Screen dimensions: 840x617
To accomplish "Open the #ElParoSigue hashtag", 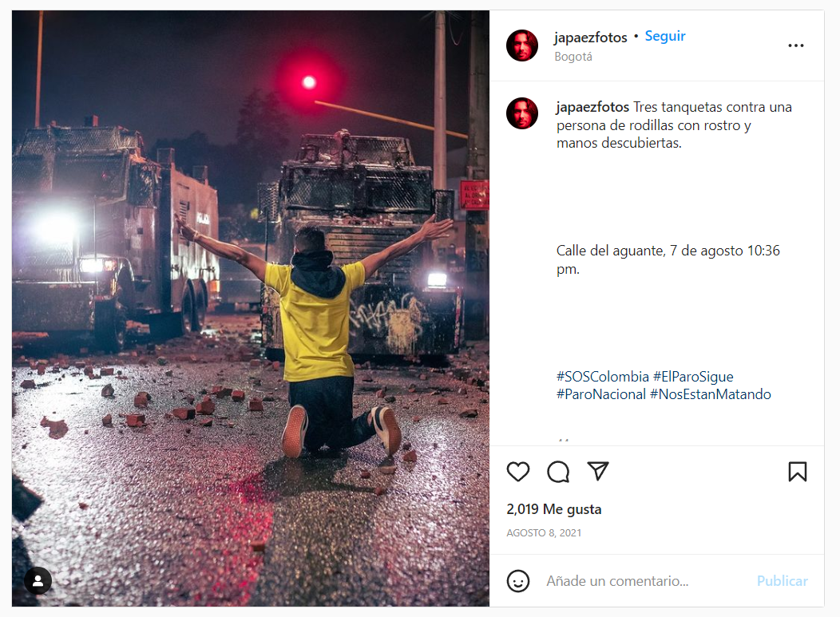I will coord(693,377).
